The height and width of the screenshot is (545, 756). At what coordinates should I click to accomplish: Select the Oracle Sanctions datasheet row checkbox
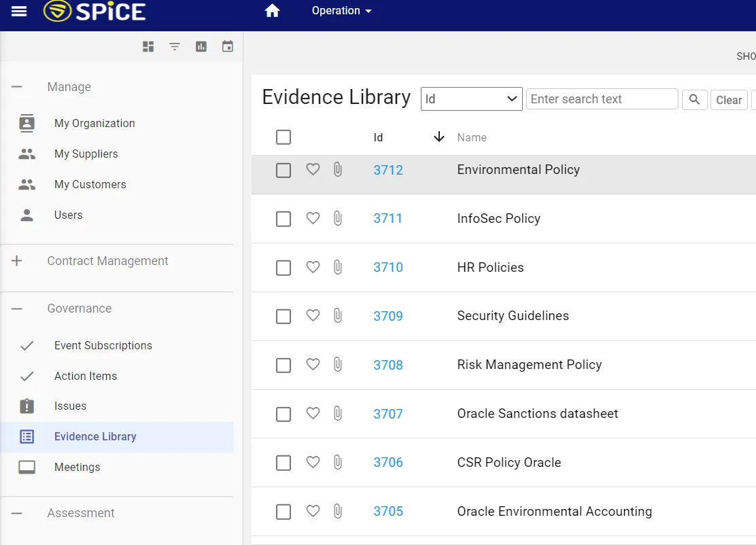point(283,414)
